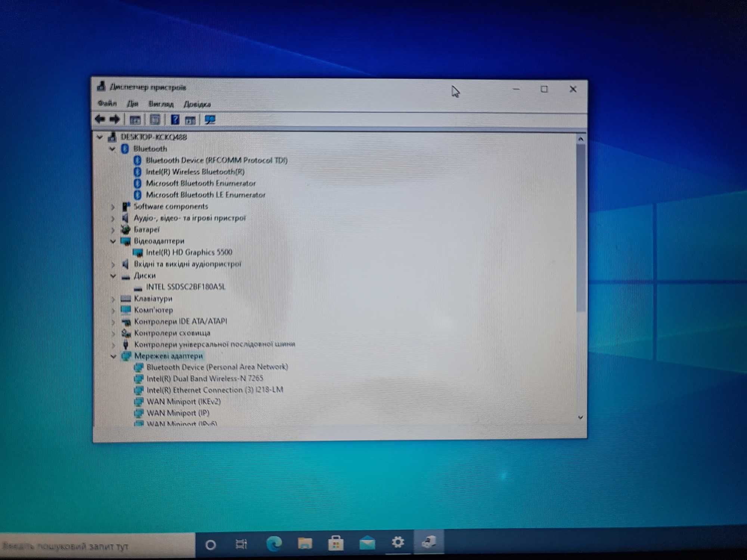Click the Software components icon
Viewport: 747px width, 560px height.
[x=126, y=206]
